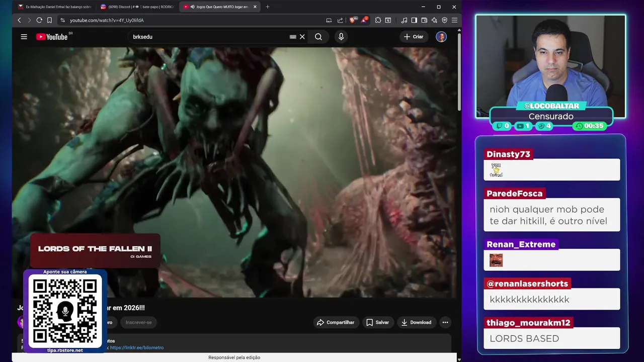Click the @LOCOBALTAR name label
Screen dimensions: 644x362
[551, 106]
